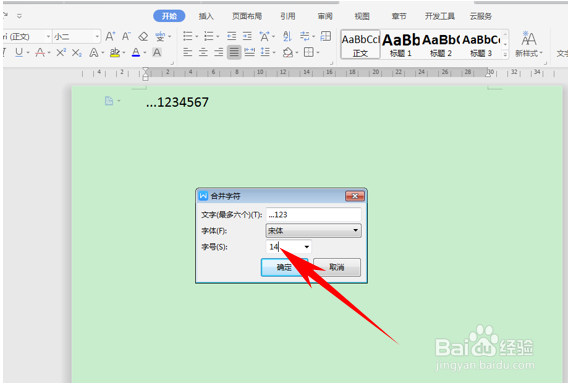Align text right
Image resolution: width=568 pixels, height=385 pixels.
219,53
